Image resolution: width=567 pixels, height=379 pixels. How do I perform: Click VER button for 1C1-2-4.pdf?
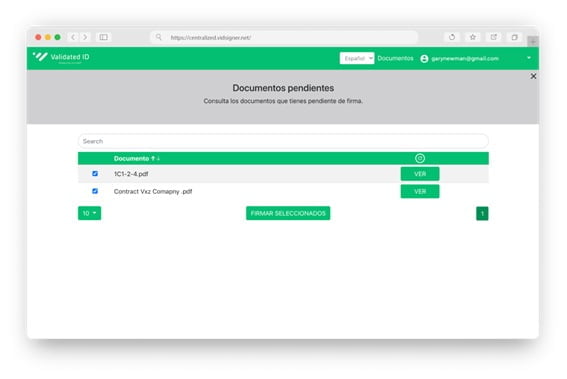pos(420,174)
